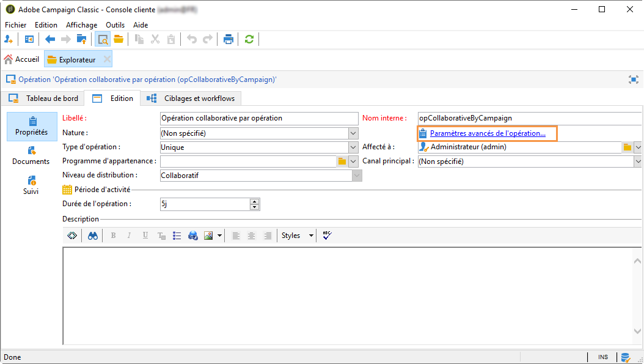Toggle the search magnifier toolbar icon
Image resolution: width=644 pixels, height=364 pixels.
tap(103, 40)
